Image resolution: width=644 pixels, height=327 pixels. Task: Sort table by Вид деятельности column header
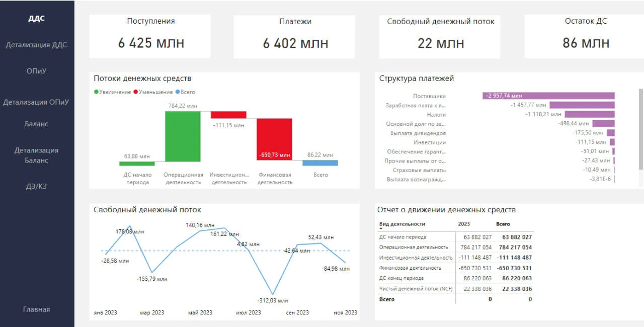click(402, 224)
